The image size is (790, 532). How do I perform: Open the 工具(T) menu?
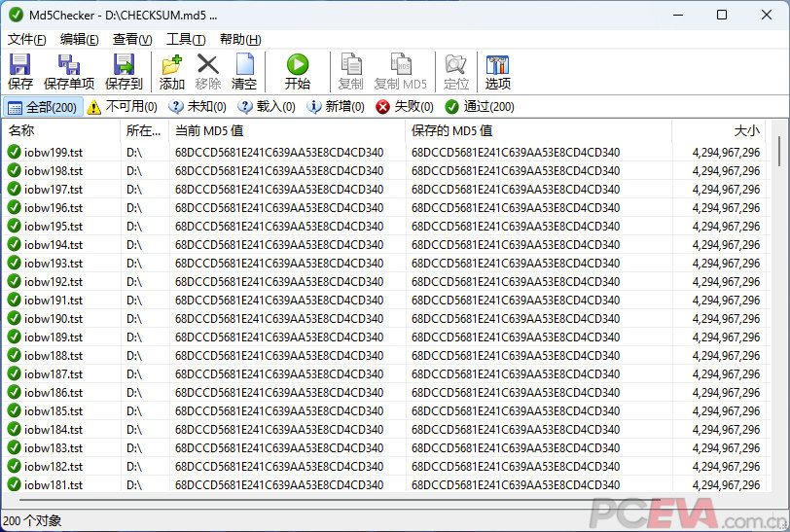tap(185, 39)
